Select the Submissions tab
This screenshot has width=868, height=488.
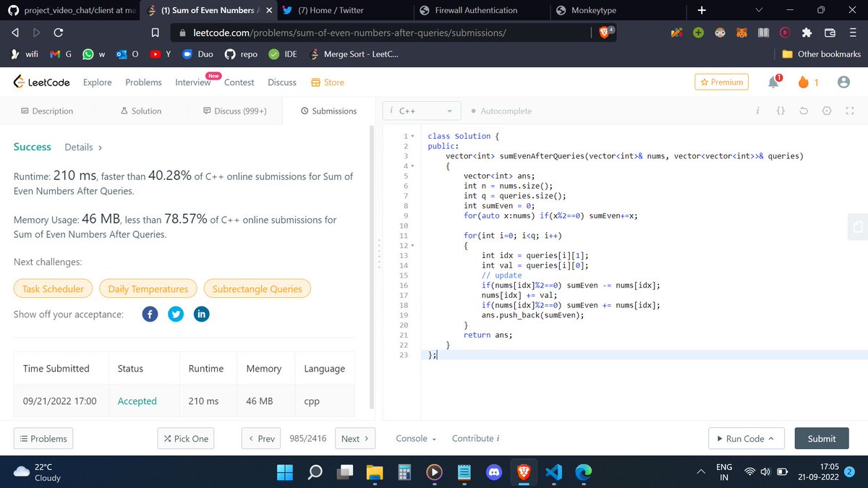[x=328, y=111]
